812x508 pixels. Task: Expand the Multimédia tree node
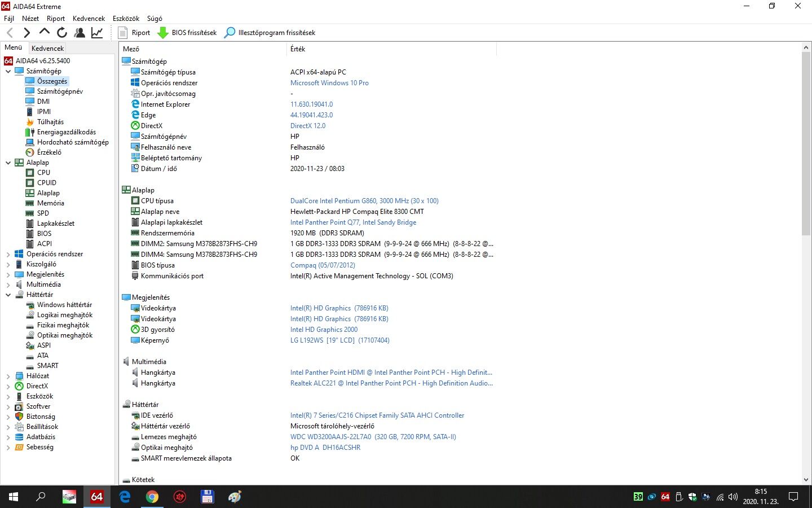click(8, 284)
